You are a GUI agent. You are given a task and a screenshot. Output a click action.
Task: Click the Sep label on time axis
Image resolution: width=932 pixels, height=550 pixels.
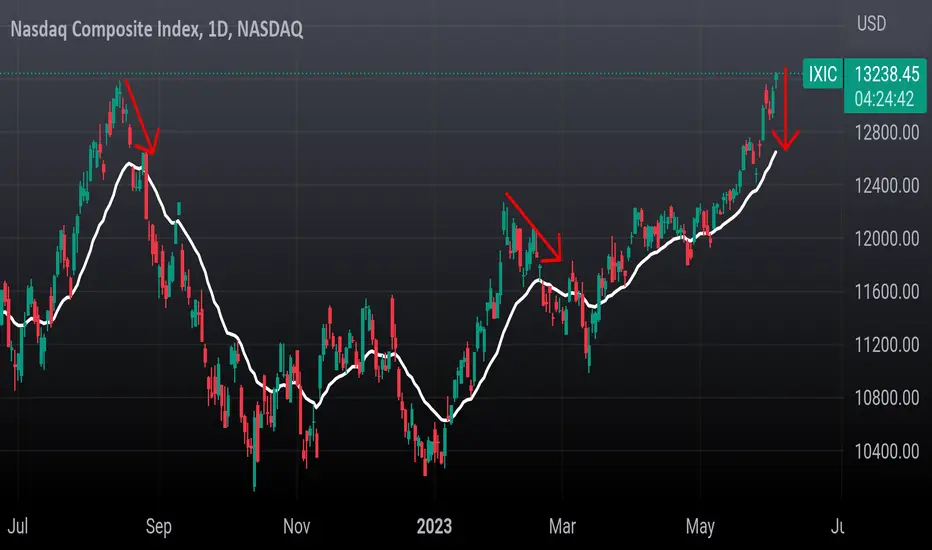click(x=159, y=527)
